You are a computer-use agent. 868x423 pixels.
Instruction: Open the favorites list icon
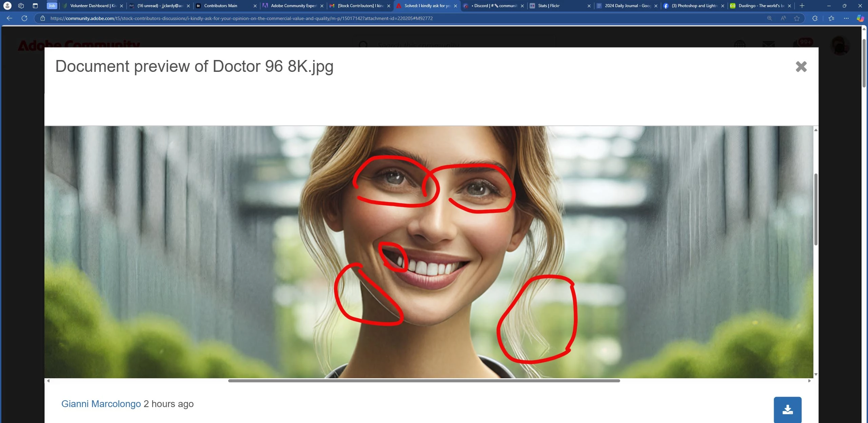(x=831, y=18)
